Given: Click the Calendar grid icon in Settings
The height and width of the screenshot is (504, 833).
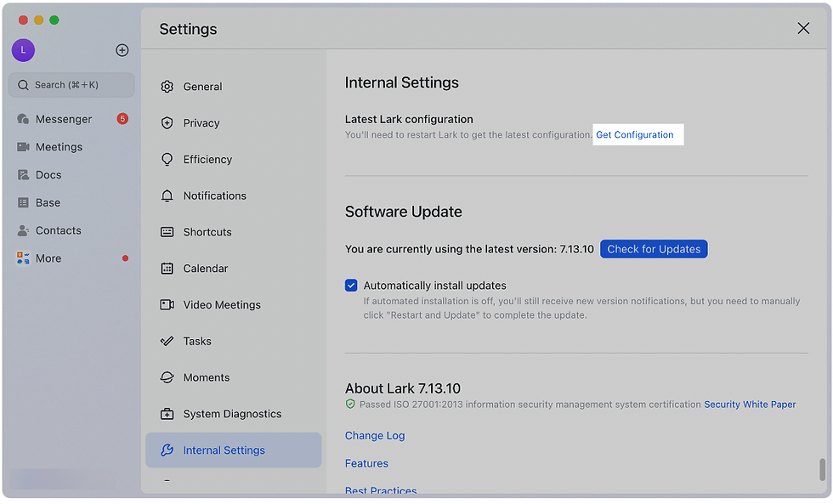Looking at the screenshot, I should click(167, 269).
